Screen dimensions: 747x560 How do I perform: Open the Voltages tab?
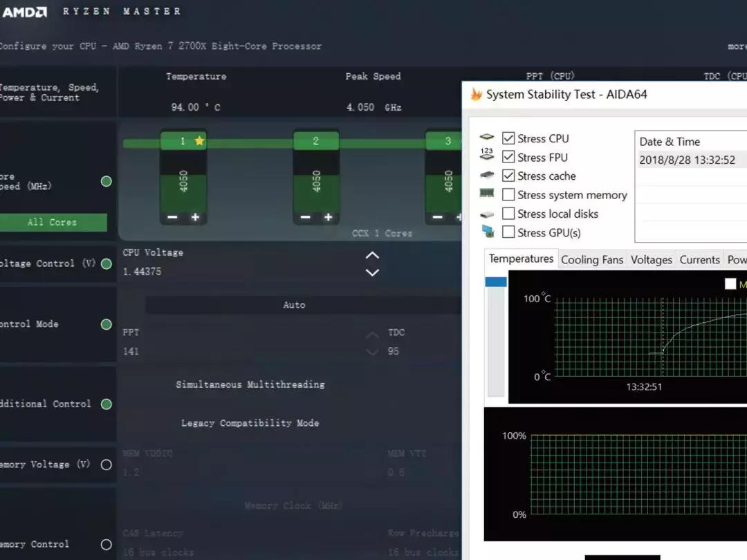tap(651, 260)
